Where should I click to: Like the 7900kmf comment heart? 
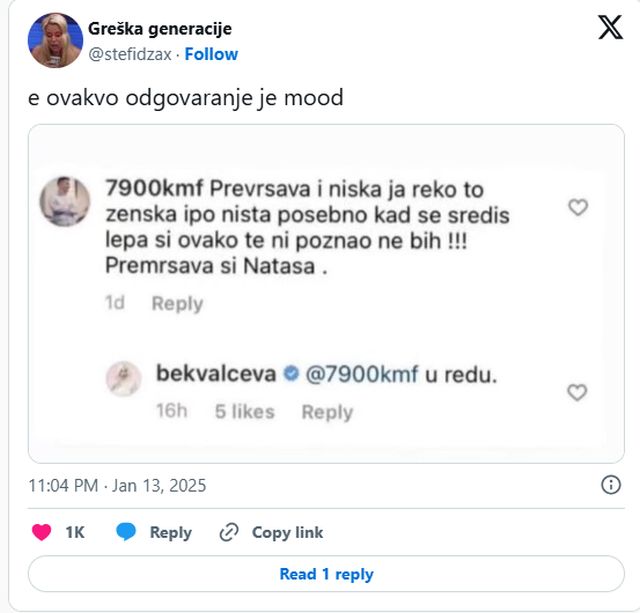[x=577, y=207]
